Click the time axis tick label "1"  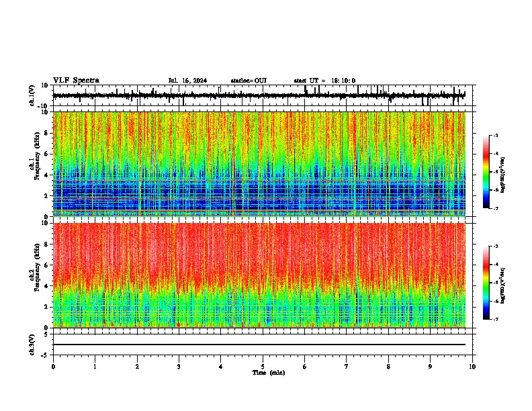point(95,367)
